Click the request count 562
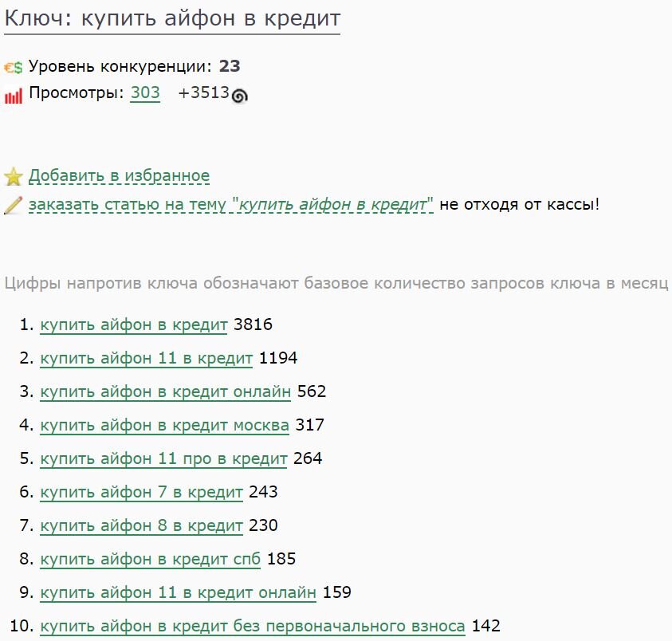 (312, 391)
